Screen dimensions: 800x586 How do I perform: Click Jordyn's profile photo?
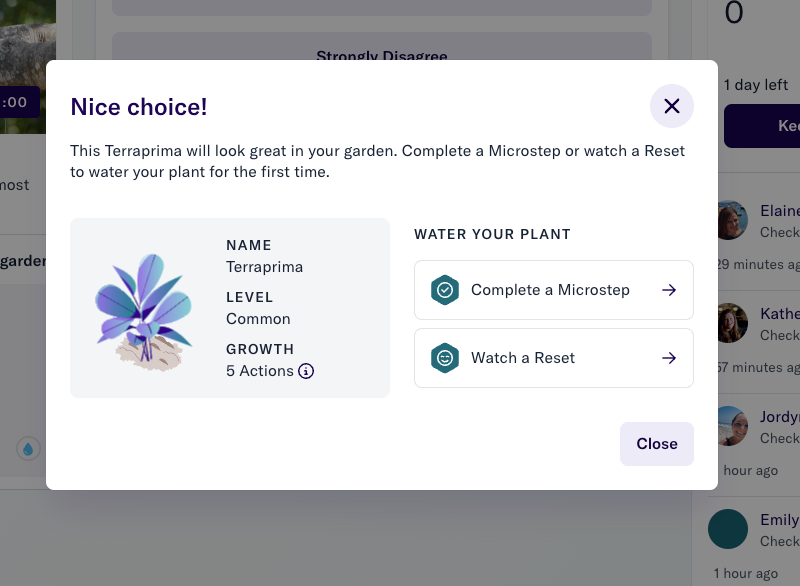pyautogui.click(x=733, y=426)
